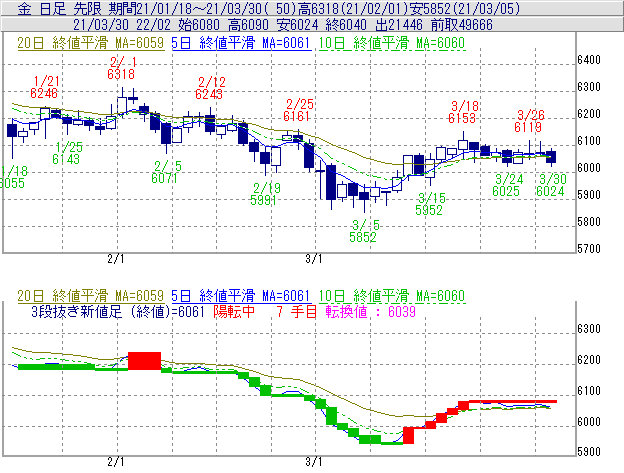Click the 2/1 6318 high label
Image resolution: width=624 pixels, height=473 pixels.
tap(121, 68)
